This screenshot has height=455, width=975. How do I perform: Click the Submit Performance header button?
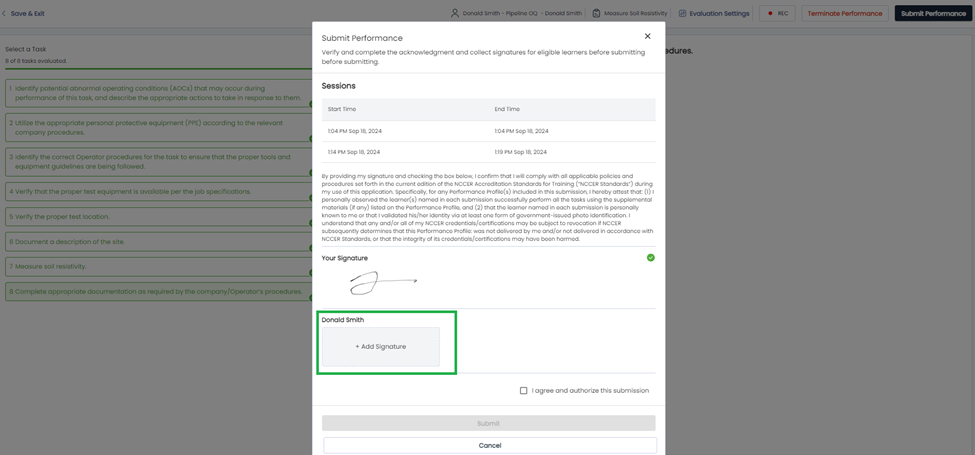[932, 14]
